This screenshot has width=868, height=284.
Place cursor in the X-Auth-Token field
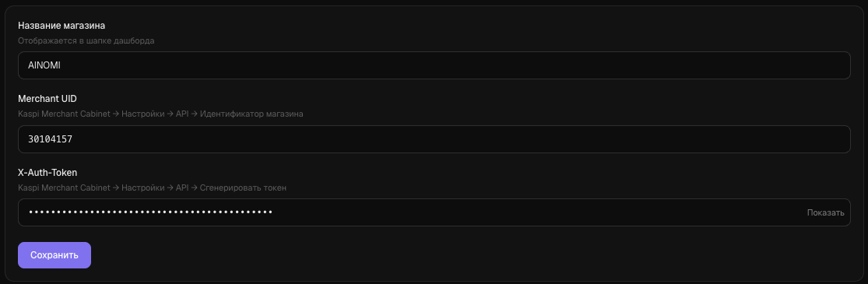(x=434, y=212)
